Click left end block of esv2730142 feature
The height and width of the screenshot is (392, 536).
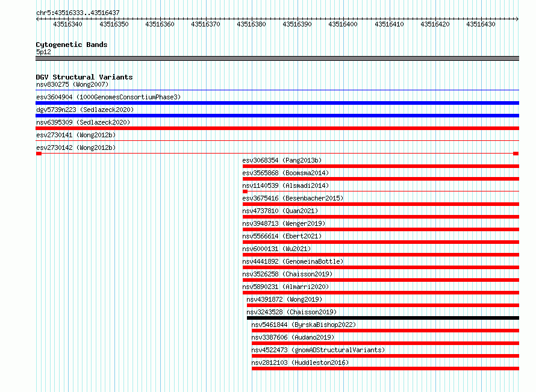(x=39, y=154)
